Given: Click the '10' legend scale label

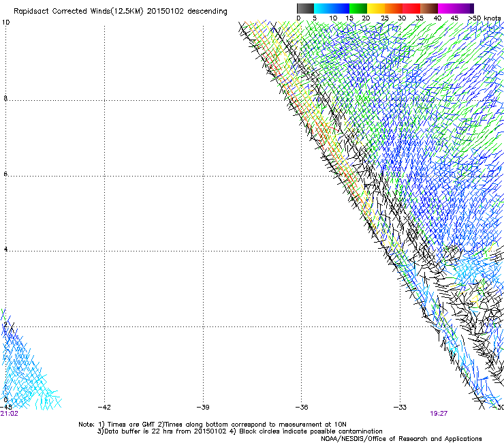Looking at the screenshot, I should [333, 18].
